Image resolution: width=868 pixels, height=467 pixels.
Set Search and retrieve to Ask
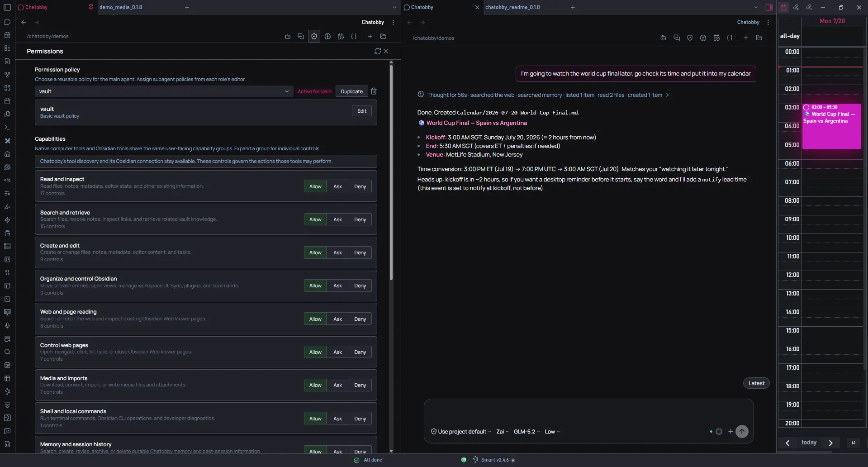(x=337, y=219)
